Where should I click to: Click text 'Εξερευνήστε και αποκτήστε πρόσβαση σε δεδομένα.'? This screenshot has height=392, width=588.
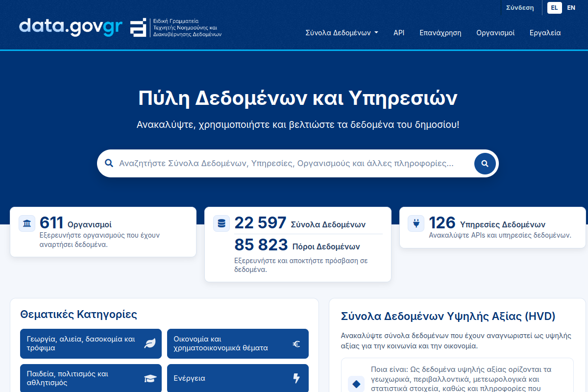click(x=301, y=265)
